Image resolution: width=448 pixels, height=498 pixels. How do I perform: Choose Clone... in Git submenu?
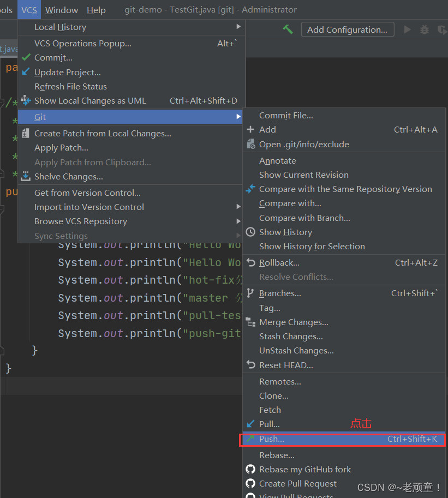click(x=344, y=396)
